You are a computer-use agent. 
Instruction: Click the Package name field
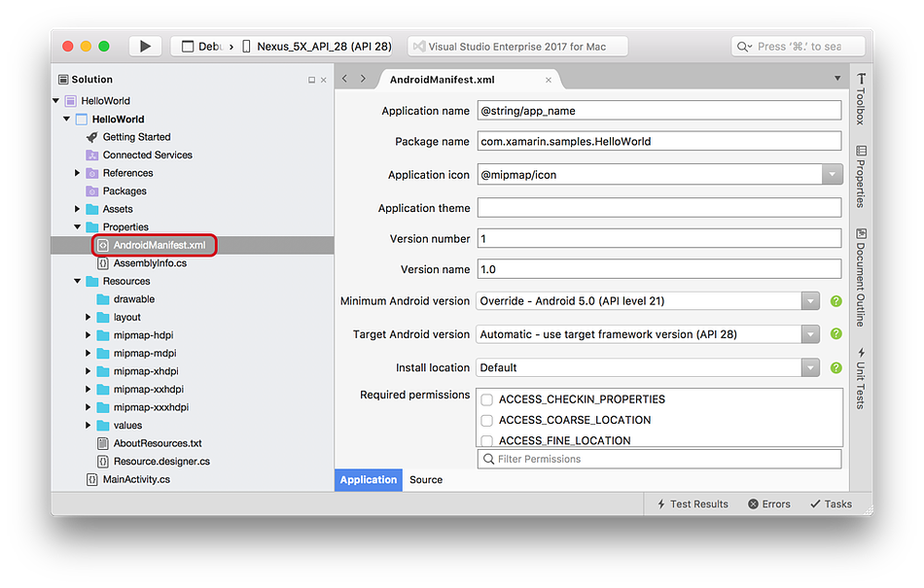click(x=658, y=141)
